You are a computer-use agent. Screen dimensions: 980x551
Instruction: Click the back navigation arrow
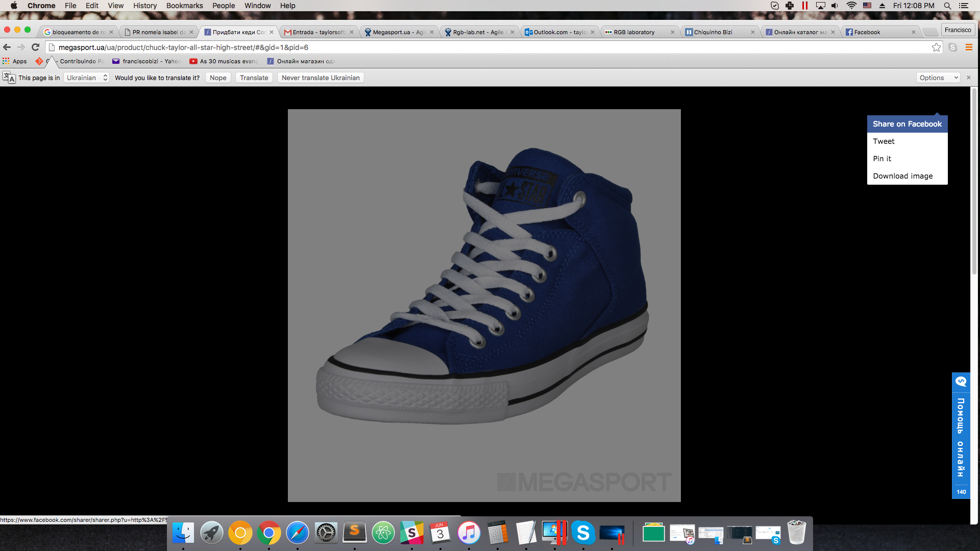point(7,47)
